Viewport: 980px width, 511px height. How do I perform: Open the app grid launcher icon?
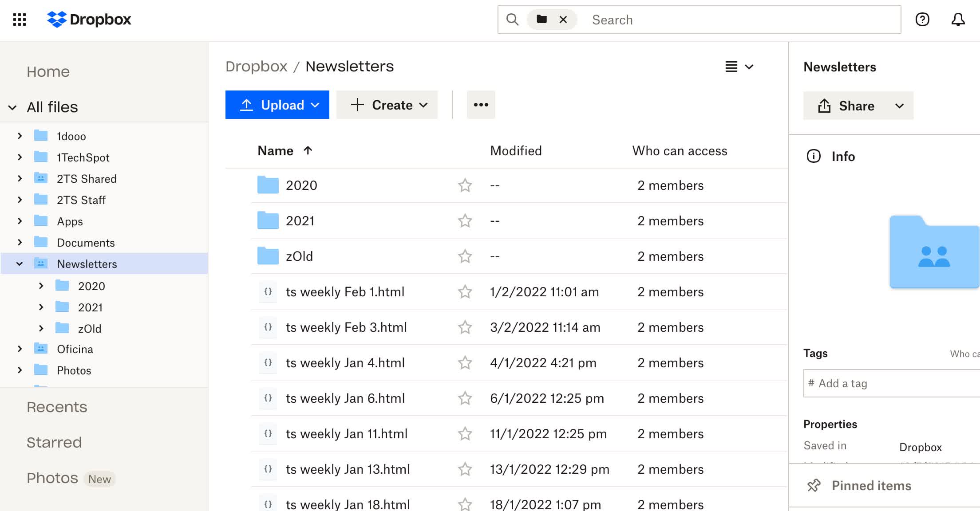[20, 20]
